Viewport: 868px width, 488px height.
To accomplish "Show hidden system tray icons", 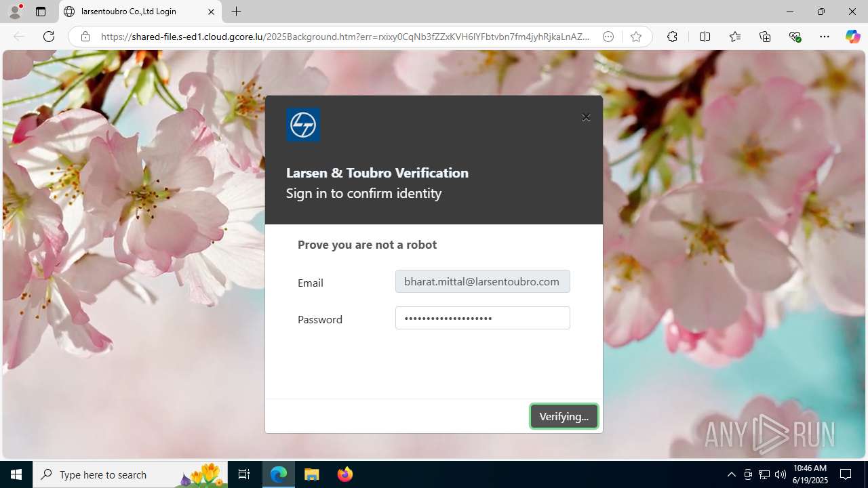I will tap(731, 474).
